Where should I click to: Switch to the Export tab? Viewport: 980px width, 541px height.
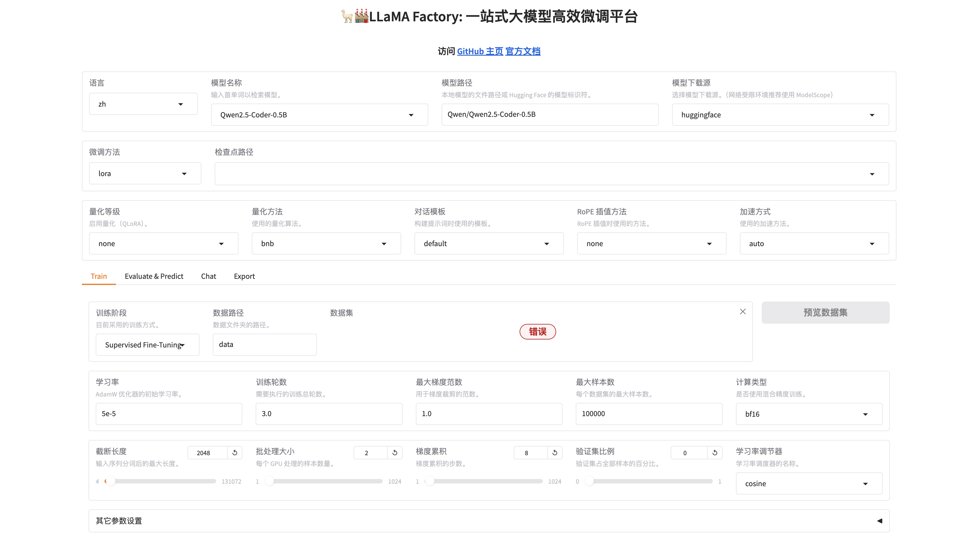(x=244, y=276)
